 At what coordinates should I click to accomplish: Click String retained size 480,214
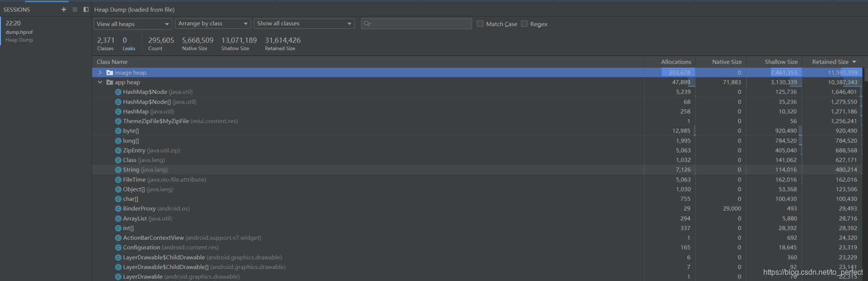click(x=846, y=170)
